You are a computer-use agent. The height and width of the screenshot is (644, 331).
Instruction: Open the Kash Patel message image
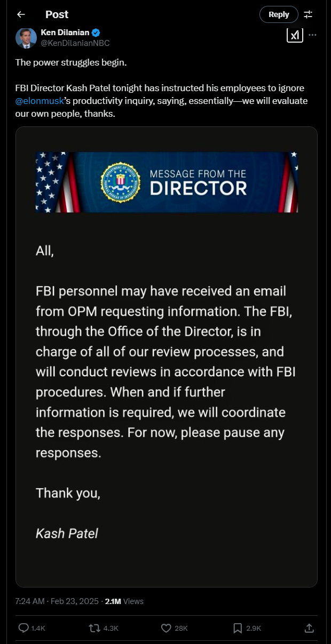coord(166,357)
